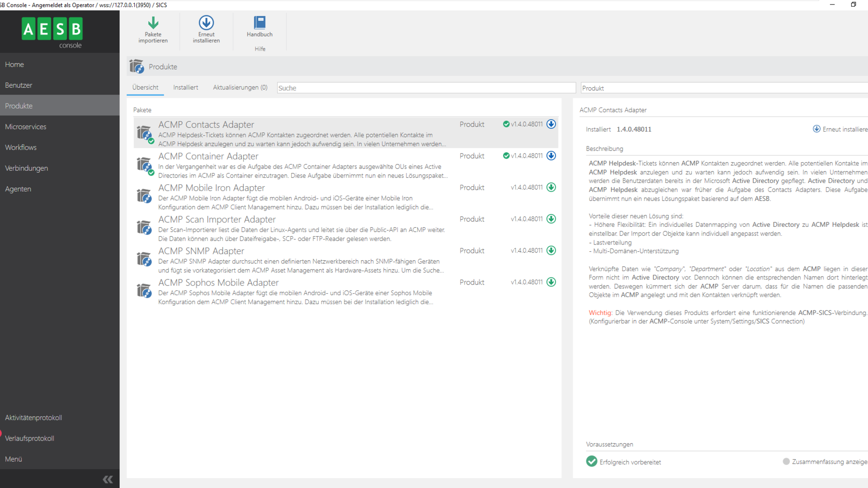Click installed checkmark beside Contacts Adapter version
Viewport: 868px width, 488px height.
point(506,124)
